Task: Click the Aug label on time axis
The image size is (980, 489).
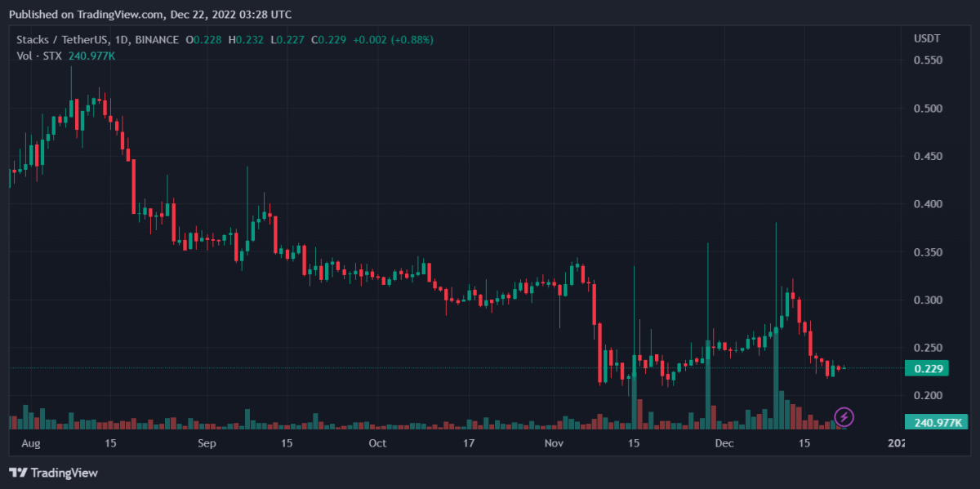Action: (29, 443)
